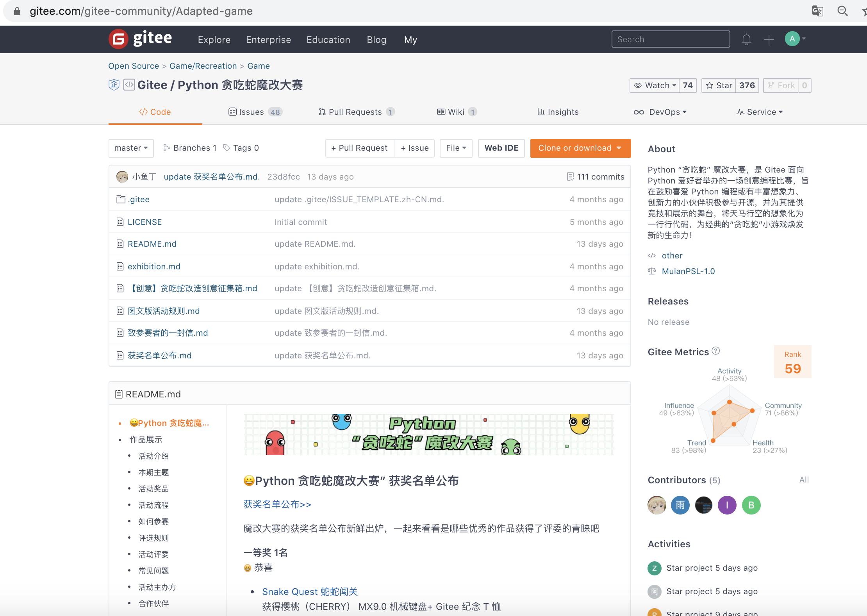Image resolution: width=867 pixels, height=616 pixels.
Task: Open the master branch dropdown
Action: point(131,148)
